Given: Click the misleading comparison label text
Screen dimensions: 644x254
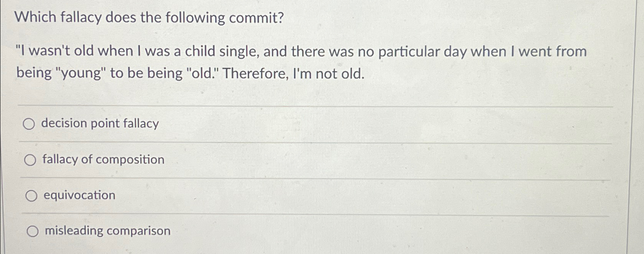Looking at the screenshot, I should 107,230.
